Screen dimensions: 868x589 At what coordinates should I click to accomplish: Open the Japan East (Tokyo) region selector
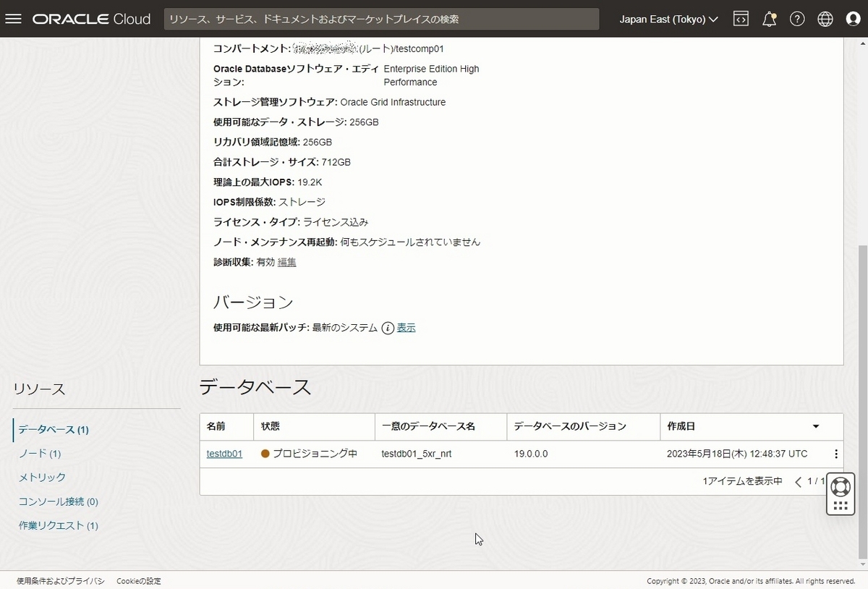[x=667, y=19]
